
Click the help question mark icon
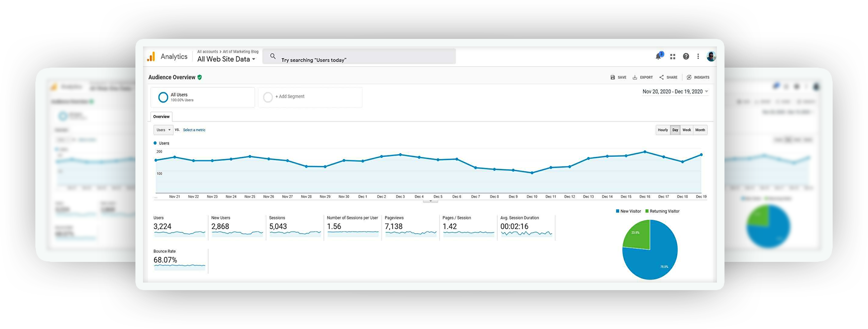point(686,57)
